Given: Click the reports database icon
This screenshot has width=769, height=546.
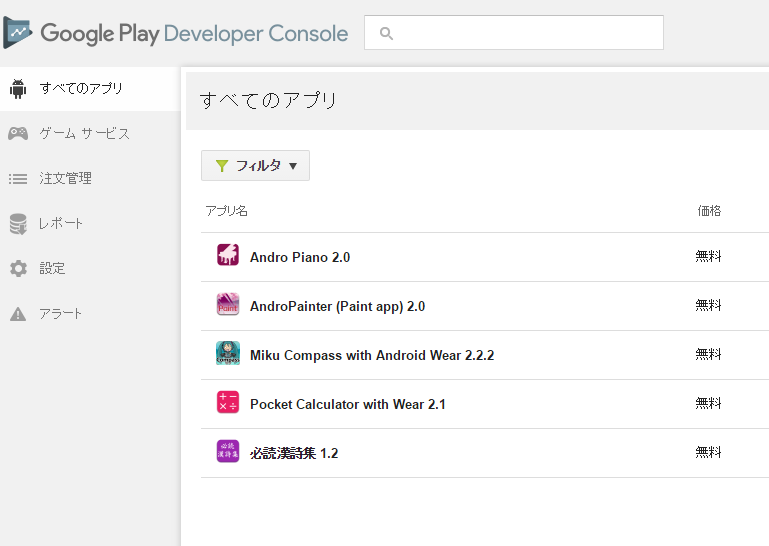Looking at the screenshot, I should point(18,224).
